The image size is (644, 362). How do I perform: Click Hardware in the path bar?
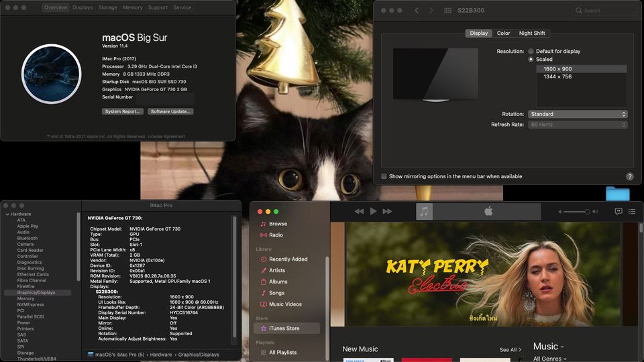pos(161,355)
